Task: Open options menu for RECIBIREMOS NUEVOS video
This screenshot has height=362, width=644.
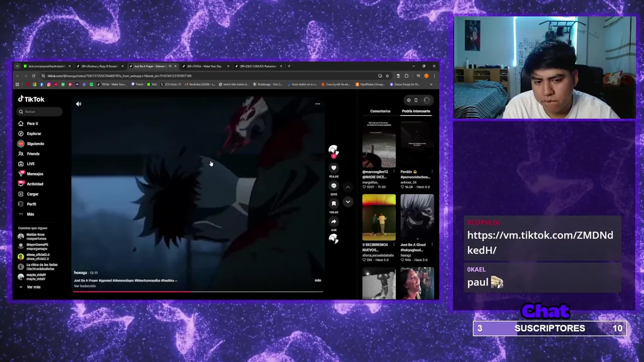Action: pos(394,245)
